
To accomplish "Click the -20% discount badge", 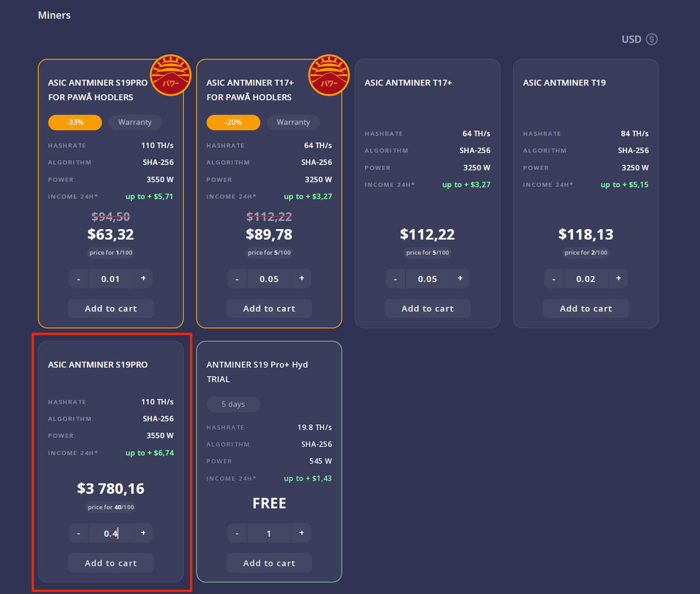I will [233, 122].
